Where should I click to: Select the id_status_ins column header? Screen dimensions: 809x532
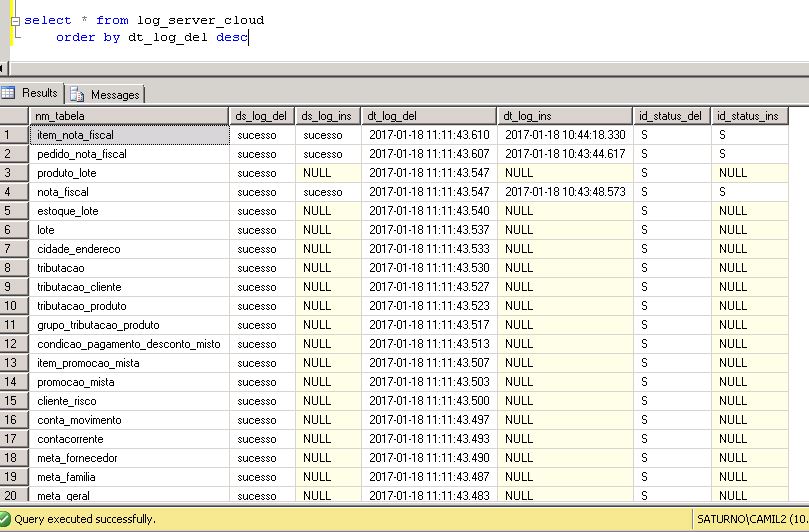(750, 116)
